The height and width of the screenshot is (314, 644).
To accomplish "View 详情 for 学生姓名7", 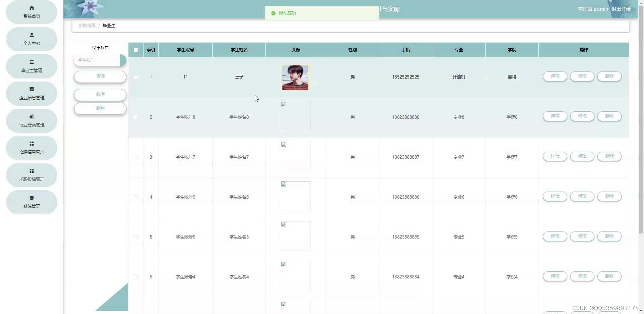I will (555, 156).
